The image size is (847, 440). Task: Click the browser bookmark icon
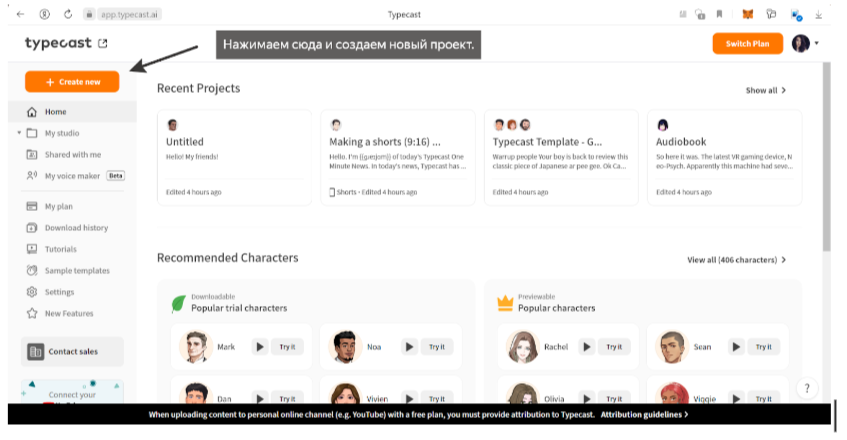pyautogui.click(x=719, y=15)
